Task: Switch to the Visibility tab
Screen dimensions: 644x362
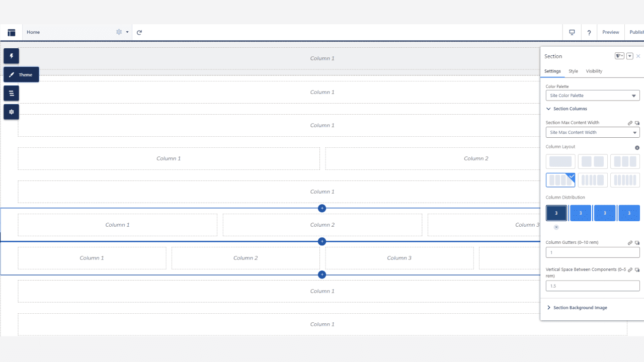Action: click(x=594, y=71)
